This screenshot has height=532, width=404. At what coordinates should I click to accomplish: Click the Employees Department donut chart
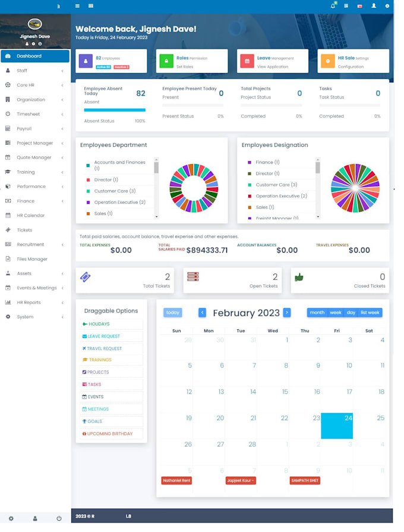[194, 188]
